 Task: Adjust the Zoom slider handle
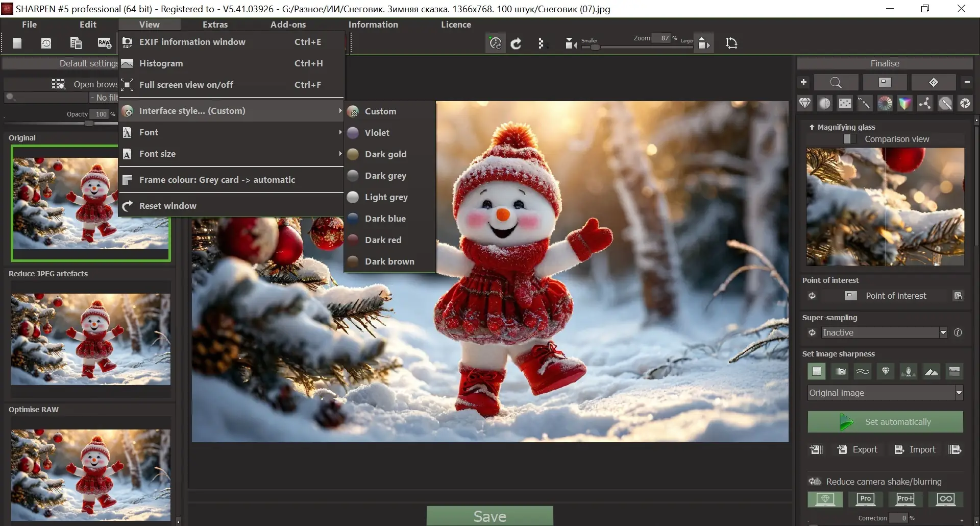(595, 47)
